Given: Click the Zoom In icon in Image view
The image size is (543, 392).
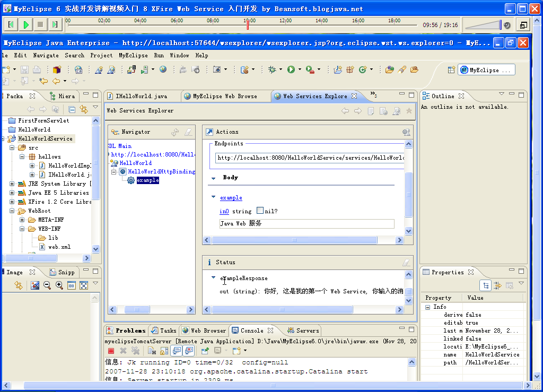Looking at the screenshot, I should 59,285.
